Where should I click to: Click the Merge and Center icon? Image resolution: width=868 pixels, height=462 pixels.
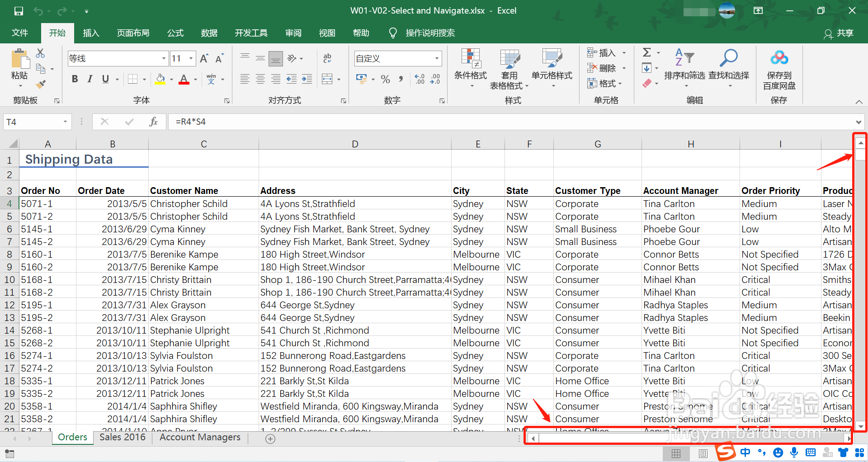[x=327, y=80]
